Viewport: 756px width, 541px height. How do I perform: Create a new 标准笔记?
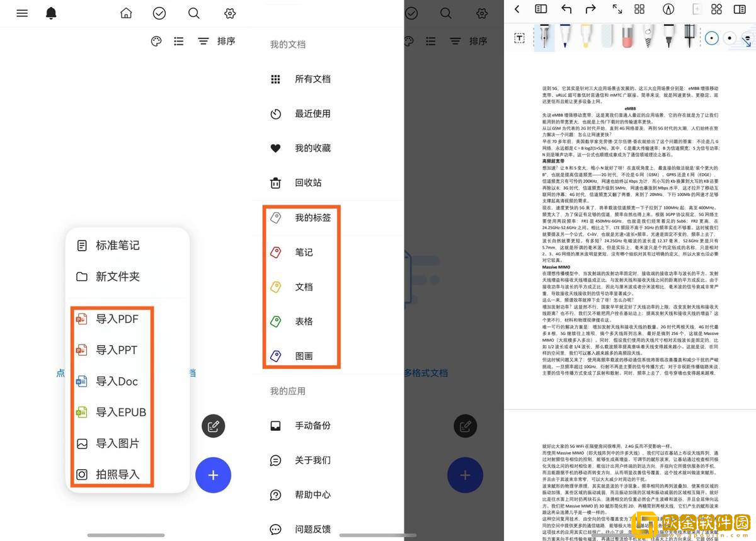tap(117, 245)
